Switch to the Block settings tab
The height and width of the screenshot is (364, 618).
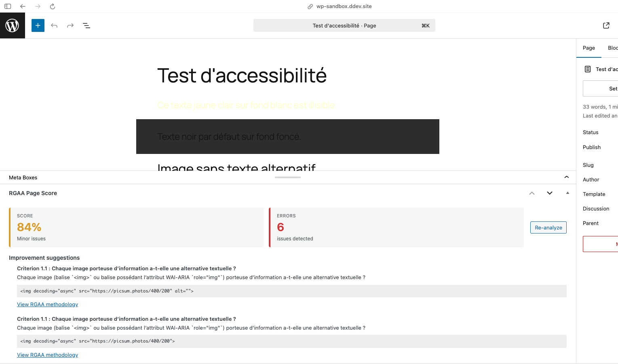coord(612,48)
